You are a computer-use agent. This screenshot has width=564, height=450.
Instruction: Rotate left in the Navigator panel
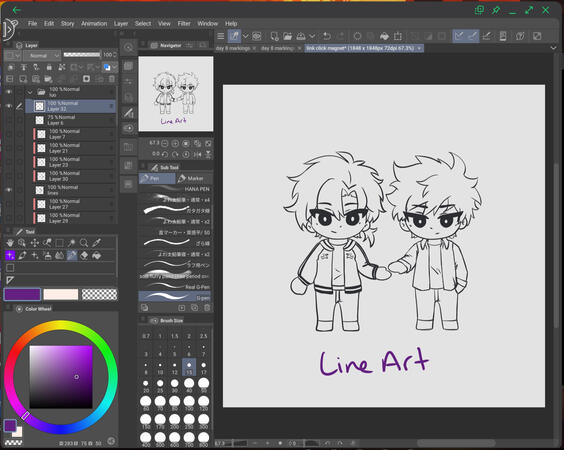click(164, 154)
